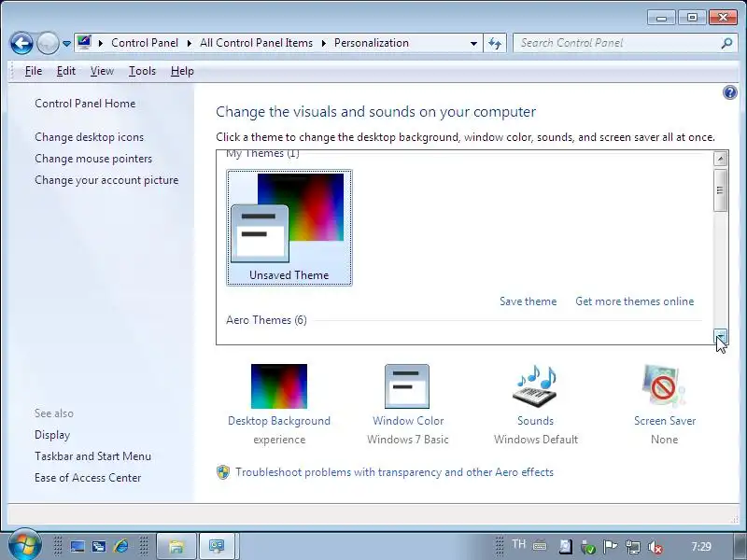Click Get more themes online
This screenshot has width=747, height=560.
click(635, 301)
